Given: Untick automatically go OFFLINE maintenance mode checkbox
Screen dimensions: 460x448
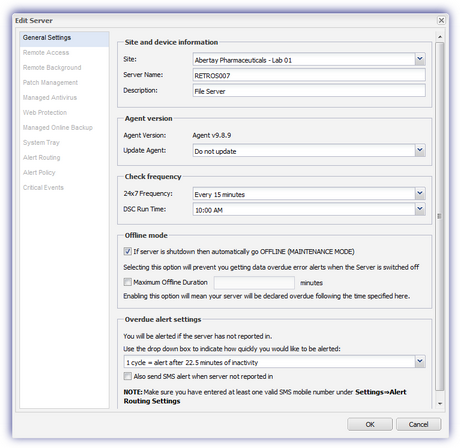Looking at the screenshot, I should [x=127, y=251].
